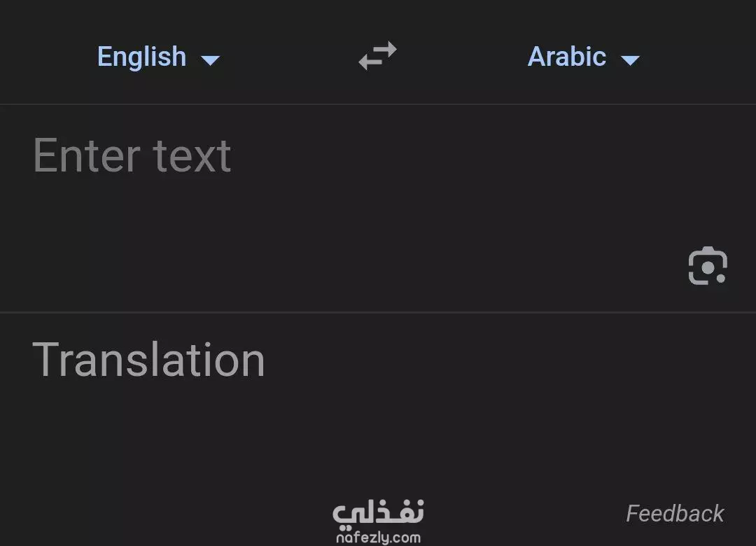Select the lens icon in the text box
This screenshot has height=546, width=756.
(708, 267)
